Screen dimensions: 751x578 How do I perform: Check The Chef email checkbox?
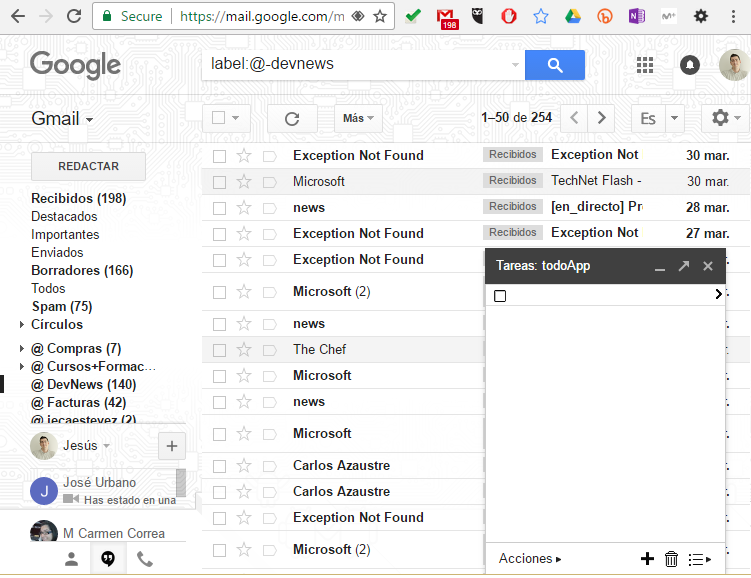click(x=219, y=350)
